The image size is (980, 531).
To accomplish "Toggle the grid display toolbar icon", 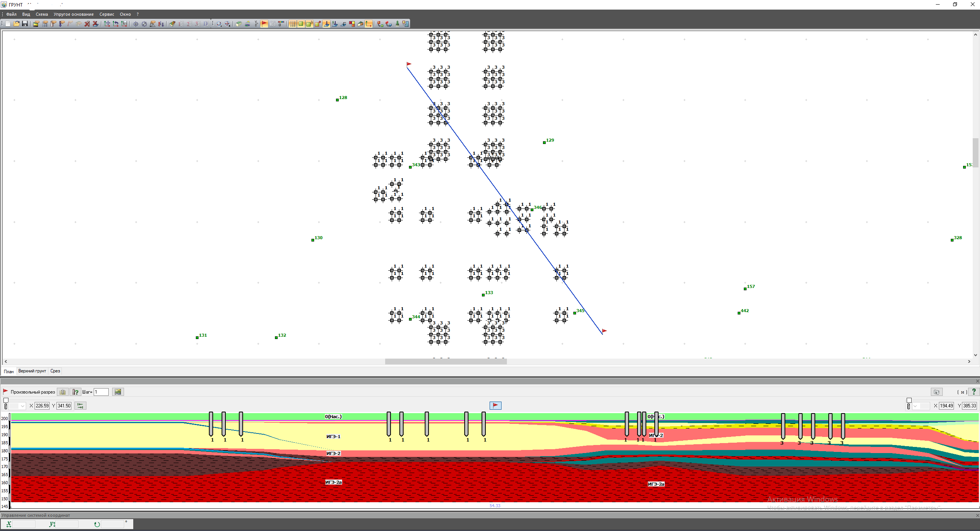I will [x=293, y=24].
